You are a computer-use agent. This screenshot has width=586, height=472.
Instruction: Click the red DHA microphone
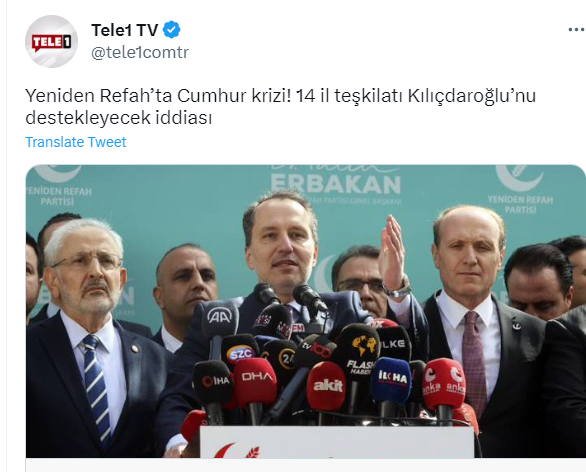[x=255, y=382]
